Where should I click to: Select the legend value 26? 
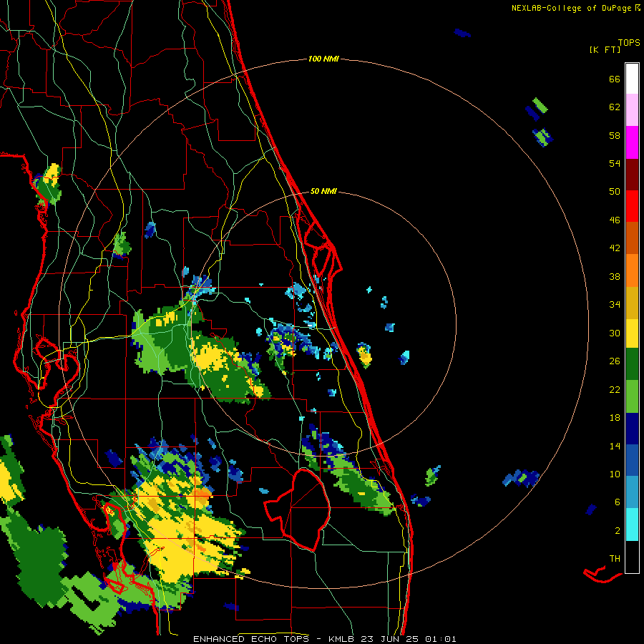click(615, 361)
